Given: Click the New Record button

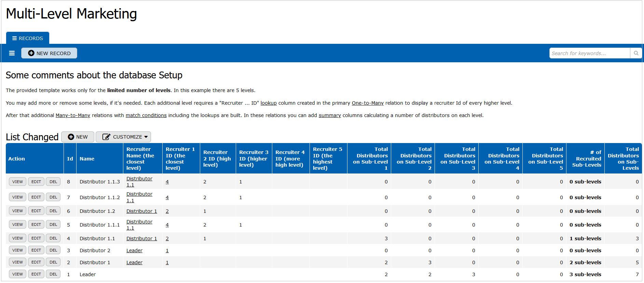Looking at the screenshot, I should (x=49, y=53).
